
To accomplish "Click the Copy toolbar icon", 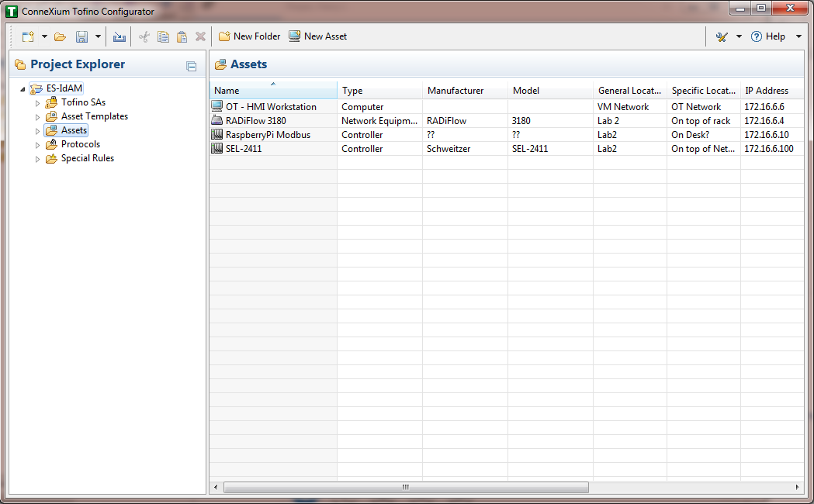I will pyautogui.click(x=163, y=36).
